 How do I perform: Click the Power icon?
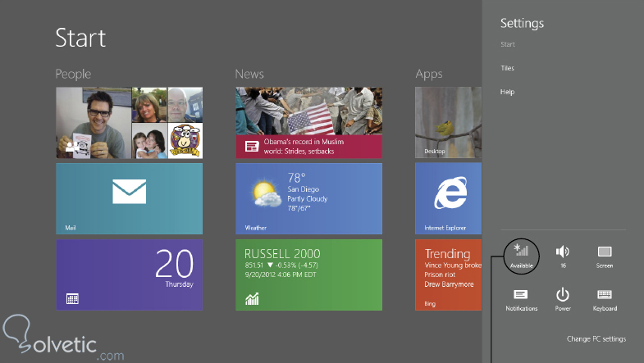(x=563, y=294)
